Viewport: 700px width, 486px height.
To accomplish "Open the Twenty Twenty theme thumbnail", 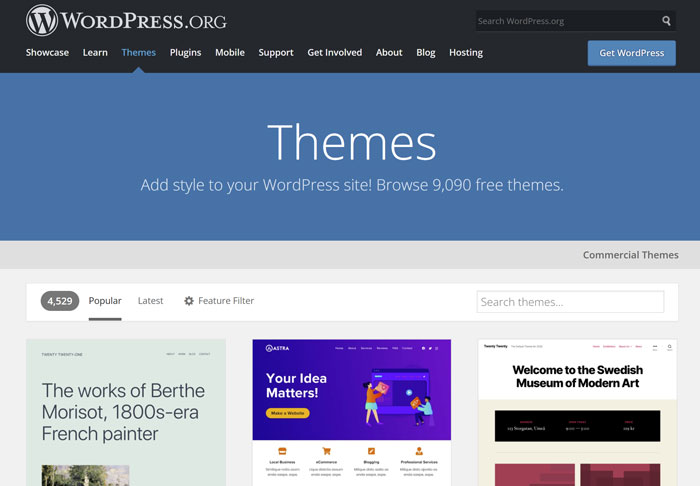I will 578,412.
